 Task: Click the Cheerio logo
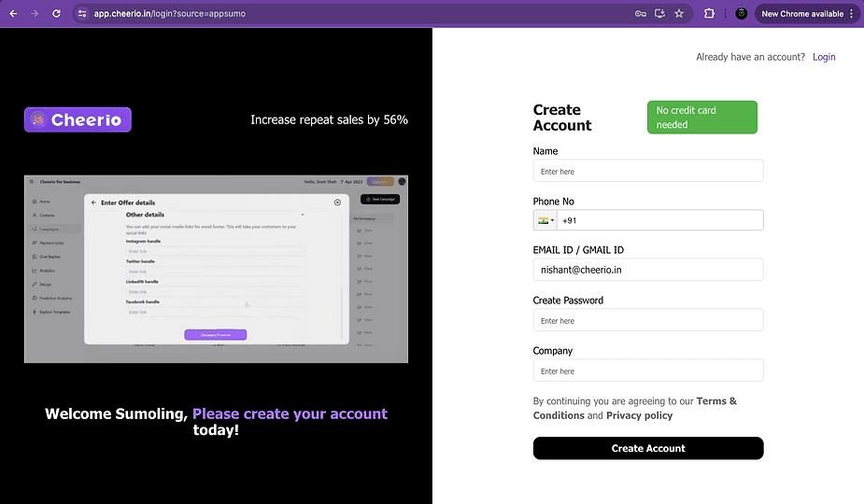(78, 119)
